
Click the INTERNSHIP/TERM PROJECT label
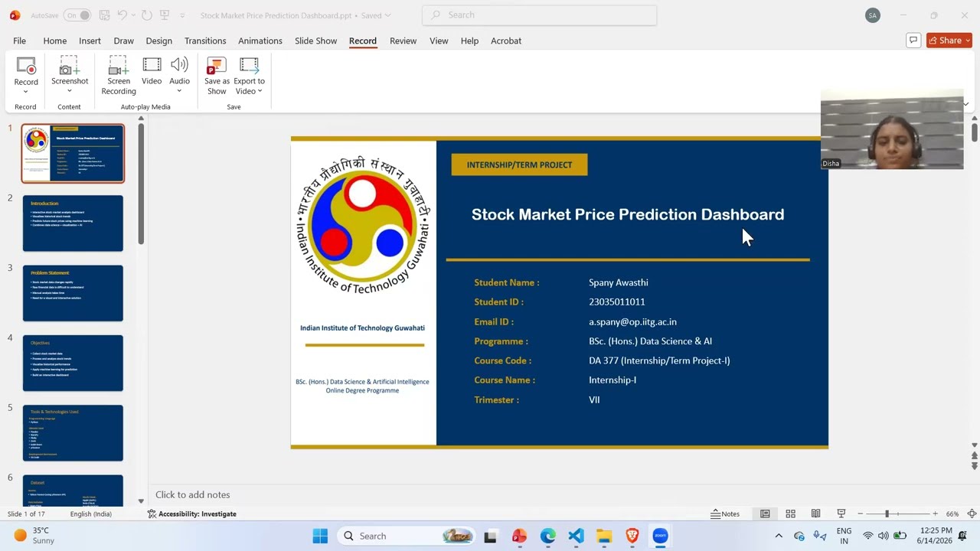tap(519, 165)
